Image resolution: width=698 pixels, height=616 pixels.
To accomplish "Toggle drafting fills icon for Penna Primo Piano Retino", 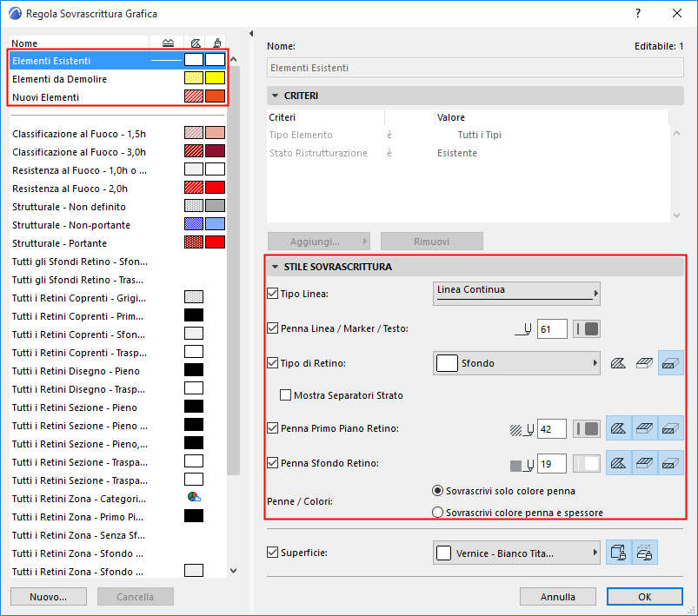I will click(x=618, y=428).
